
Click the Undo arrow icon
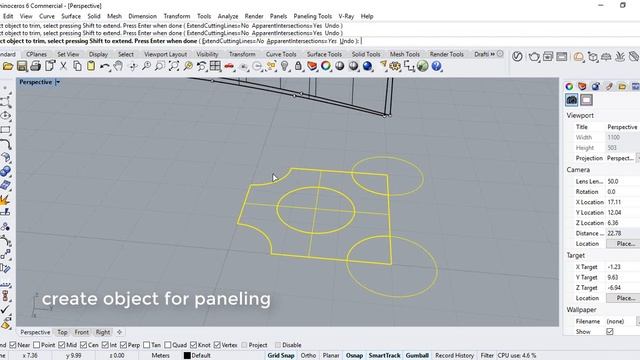pos(105,66)
